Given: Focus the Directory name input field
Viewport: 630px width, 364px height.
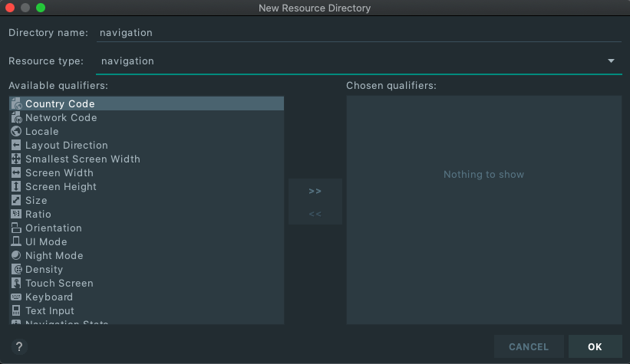Looking at the screenshot, I should [x=359, y=32].
